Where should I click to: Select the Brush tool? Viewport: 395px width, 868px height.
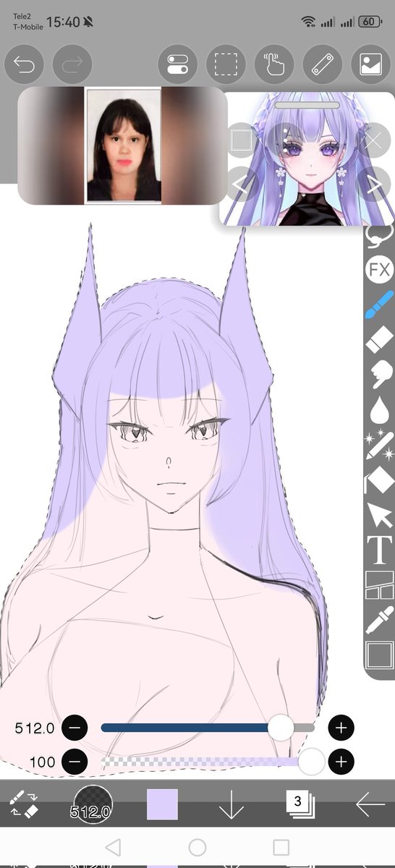pyautogui.click(x=379, y=305)
